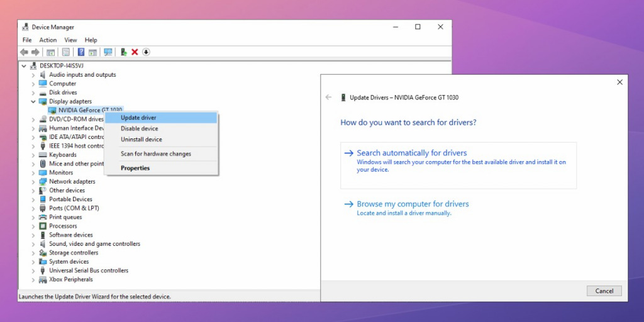Click the Print queues printer icon
Viewport: 644px width, 322px height.
click(43, 217)
